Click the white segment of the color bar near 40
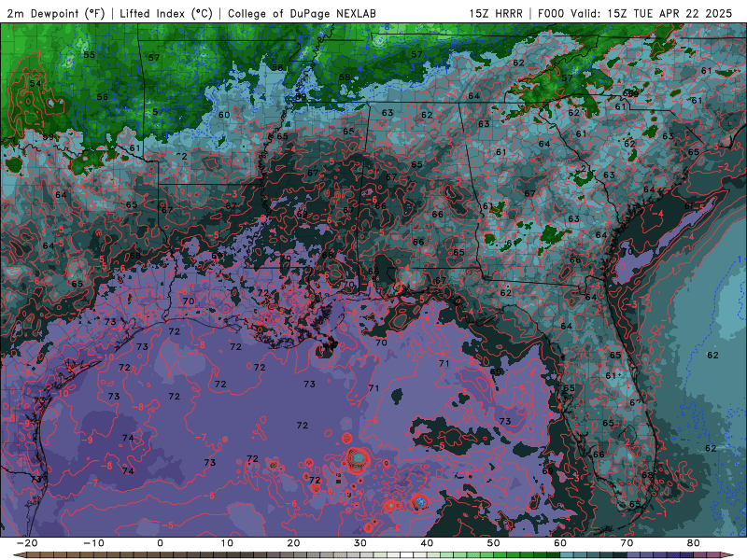Screen dimensions: 747x560 tap(407, 555)
